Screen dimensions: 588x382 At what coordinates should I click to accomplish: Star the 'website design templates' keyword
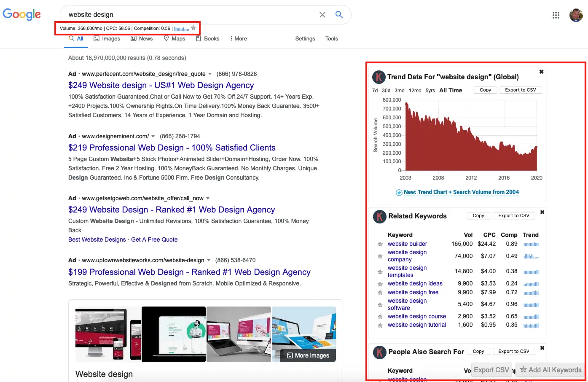(x=380, y=272)
